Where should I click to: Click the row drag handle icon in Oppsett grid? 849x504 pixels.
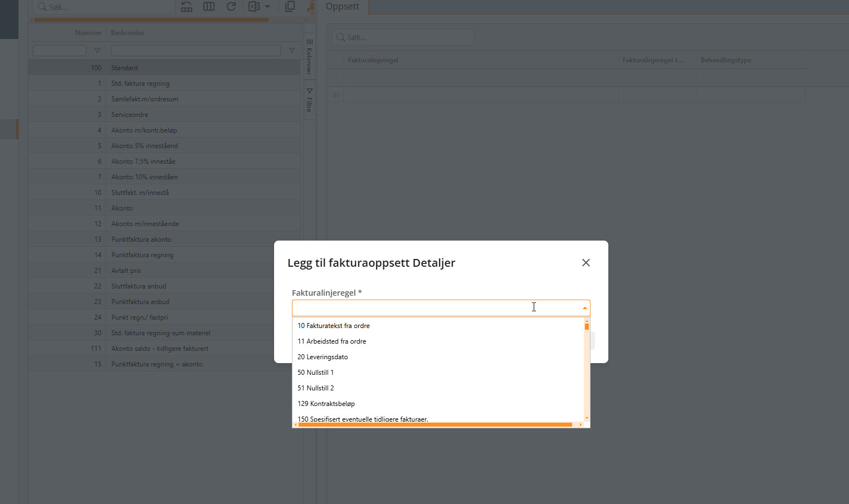[336, 95]
